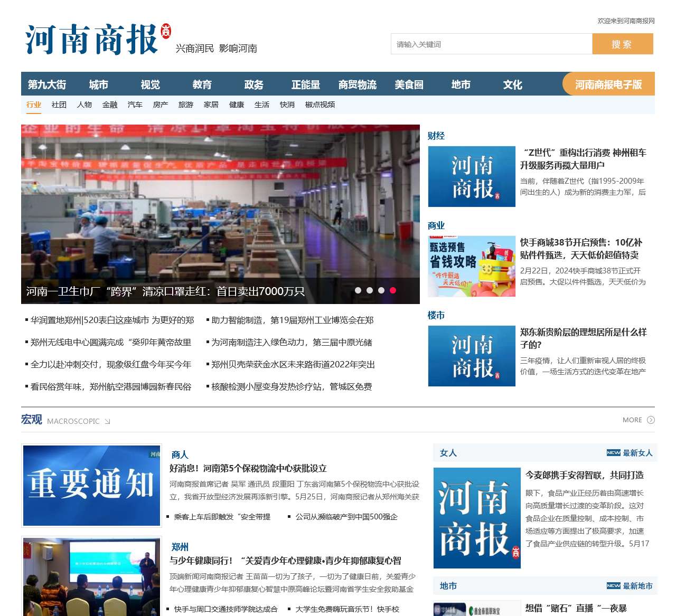Open the 快手商城38节 article thumbnail
This screenshot has height=616, width=676.
click(472, 266)
